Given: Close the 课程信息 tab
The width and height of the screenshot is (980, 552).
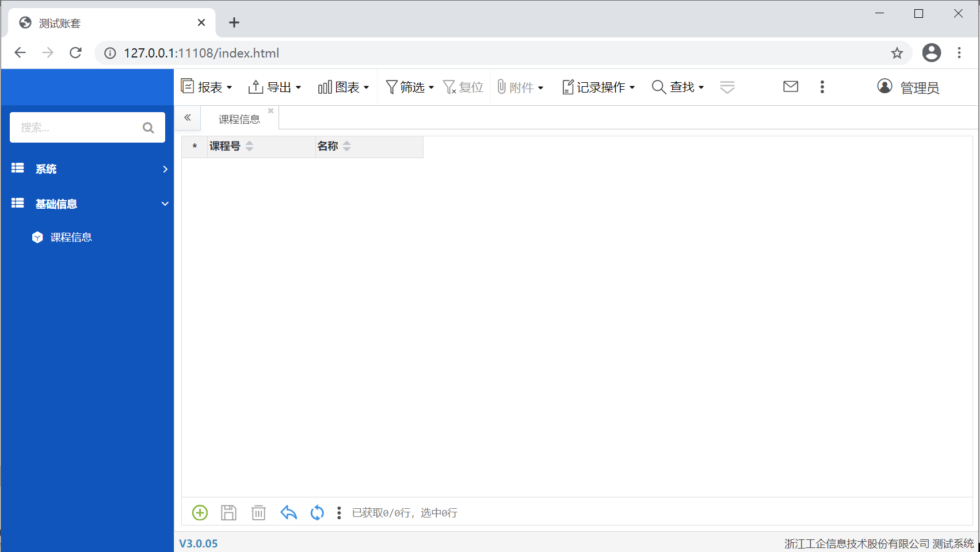Looking at the screenshot, I should coord(270,110).
